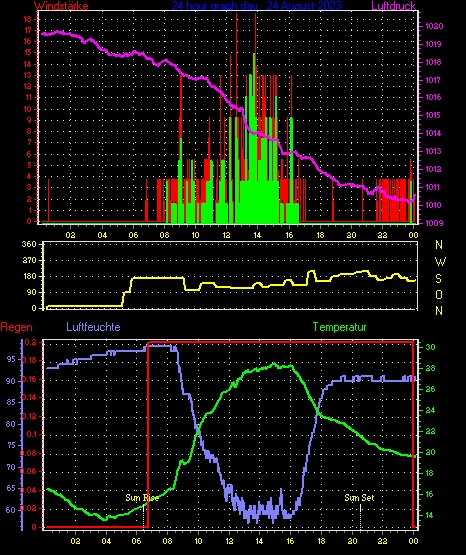Click the yellow Sun Rise label
This screenshot has height=555, width=466.
[x=142, y=498]
